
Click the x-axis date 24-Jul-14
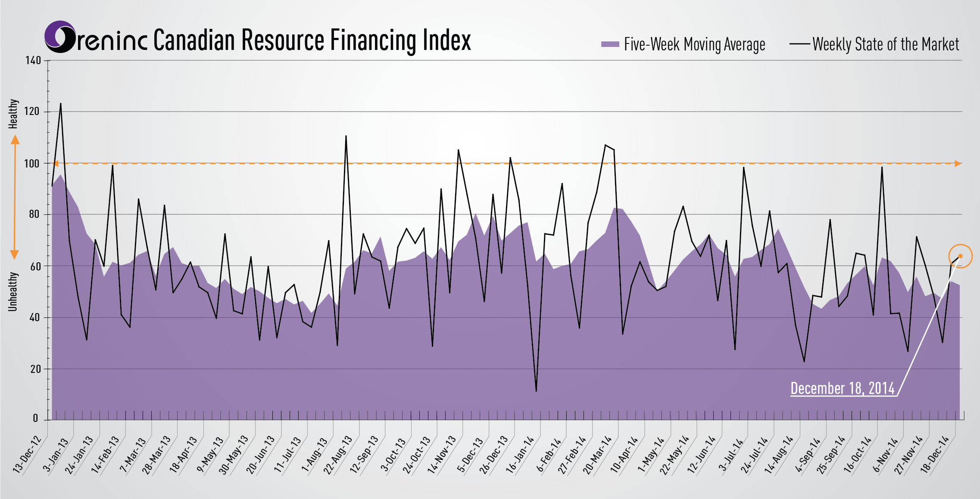click(x=754, y=455)
